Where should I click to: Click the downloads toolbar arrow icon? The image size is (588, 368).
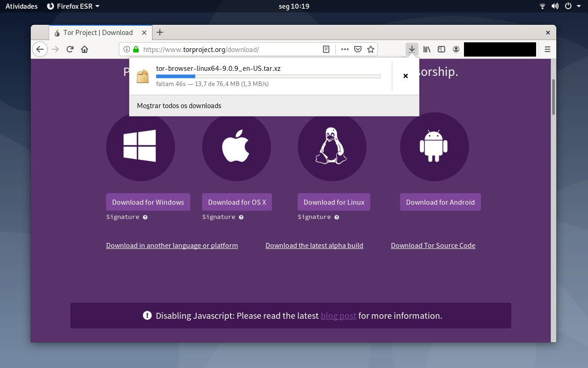click(x=412, y=49)
